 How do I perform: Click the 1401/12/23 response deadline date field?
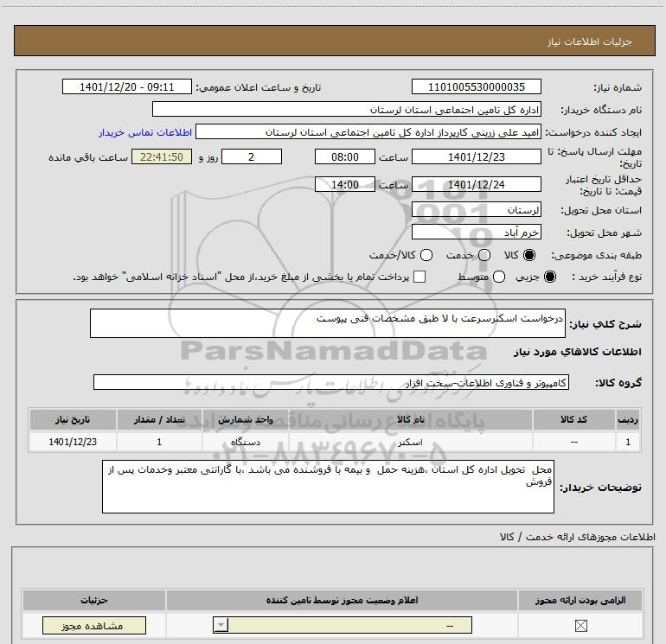point(476,156)
